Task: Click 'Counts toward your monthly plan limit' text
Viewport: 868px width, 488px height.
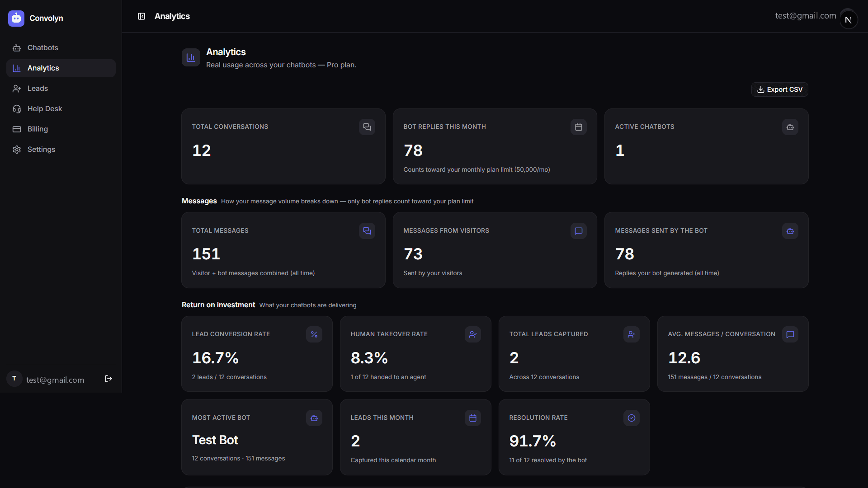Action: click(x=477, y=170)
